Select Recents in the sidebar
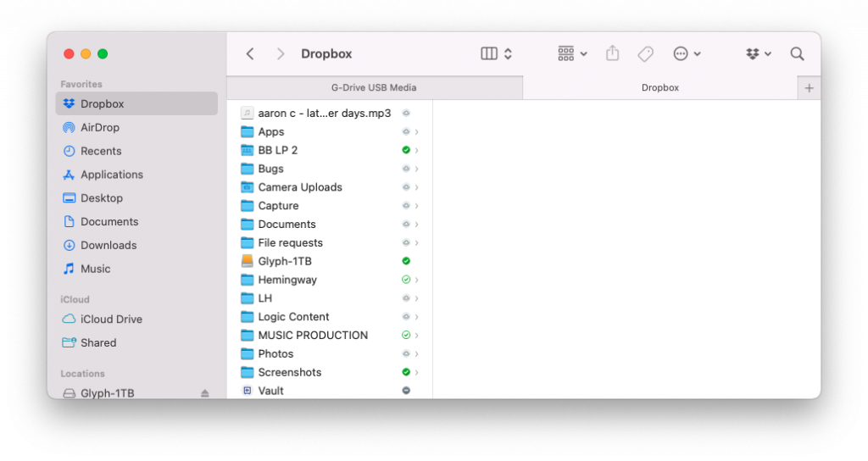The height and width of the screenshot is (461, 868). [136, 151]
